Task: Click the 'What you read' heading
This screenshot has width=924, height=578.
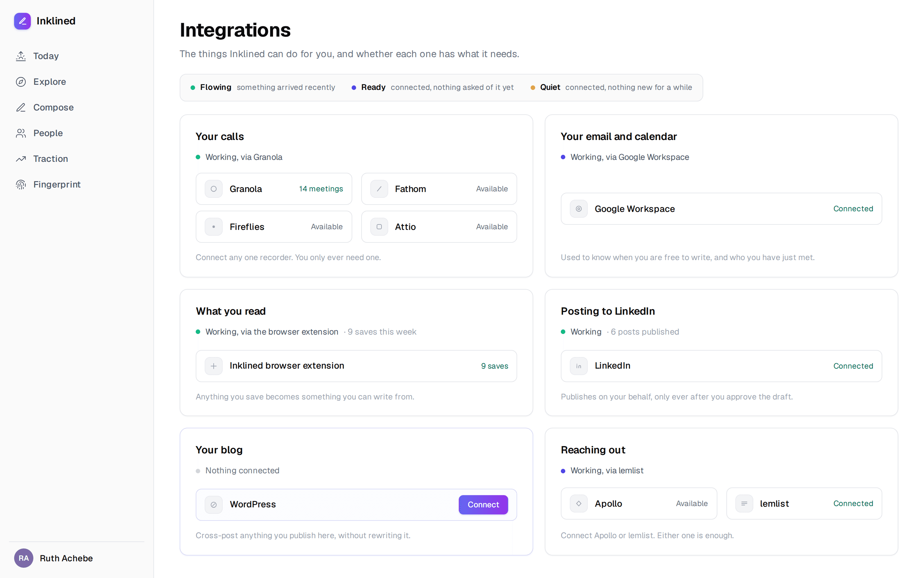Action: [x=231, y=311]
